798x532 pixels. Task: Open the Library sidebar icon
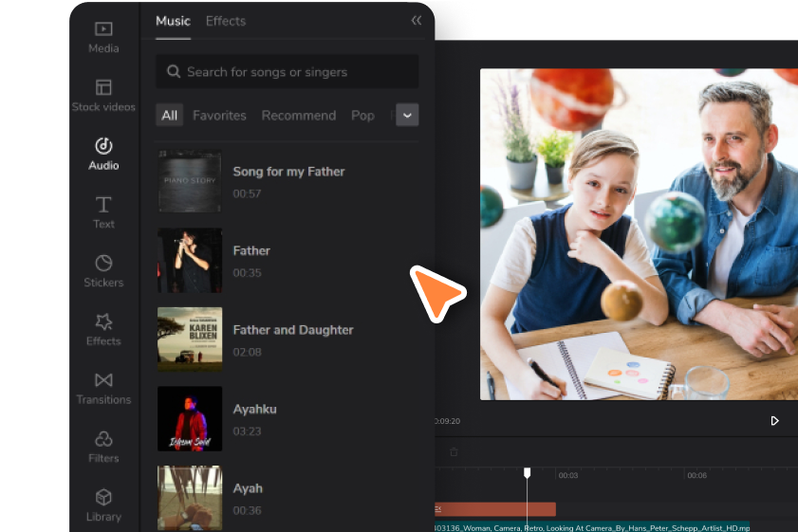103,505
